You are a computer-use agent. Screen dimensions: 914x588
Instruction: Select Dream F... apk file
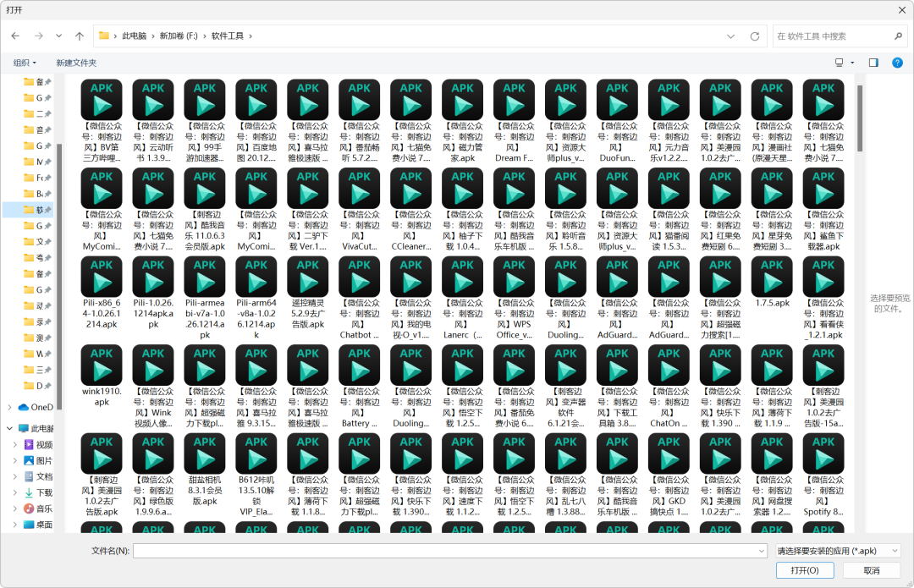click(x=515, y=121)
